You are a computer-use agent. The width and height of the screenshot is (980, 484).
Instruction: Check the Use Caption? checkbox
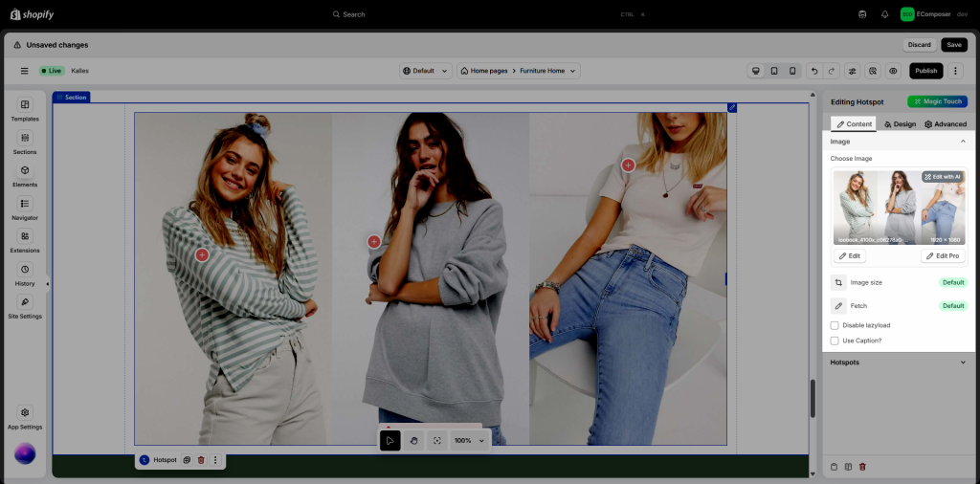835,341
